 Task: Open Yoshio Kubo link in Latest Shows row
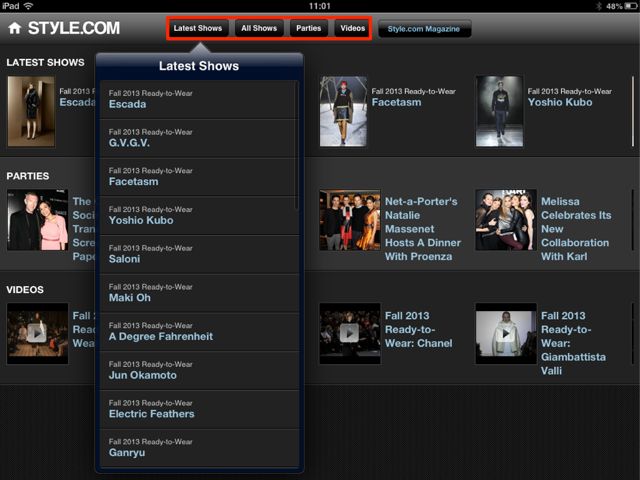pos(560,102)
